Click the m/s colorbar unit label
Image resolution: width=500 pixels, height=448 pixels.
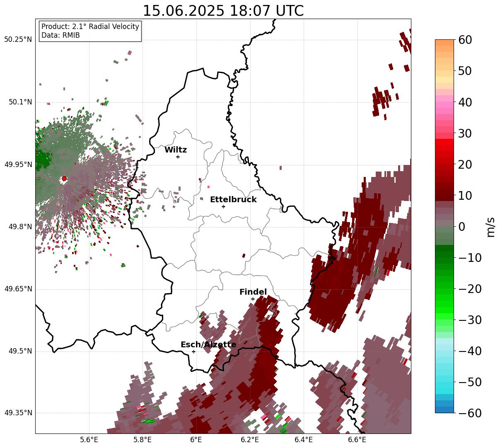[x=490, y=226]
